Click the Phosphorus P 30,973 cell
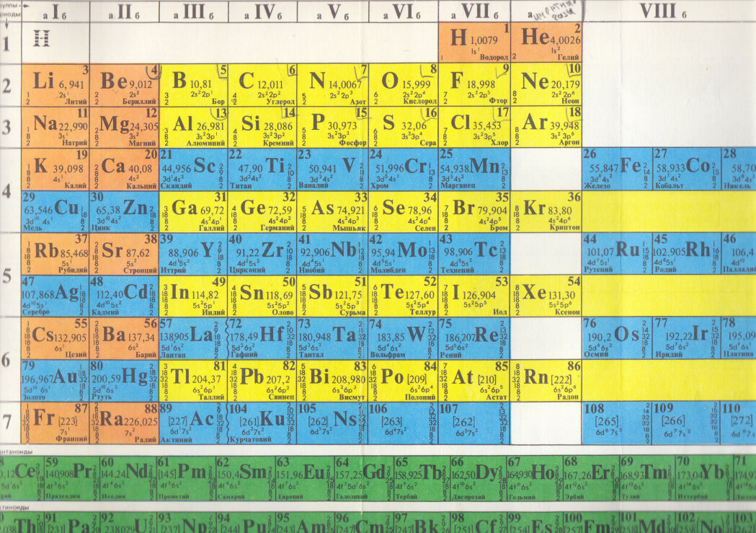The height and width of the screenshot is (533, 756). [333, 127]
